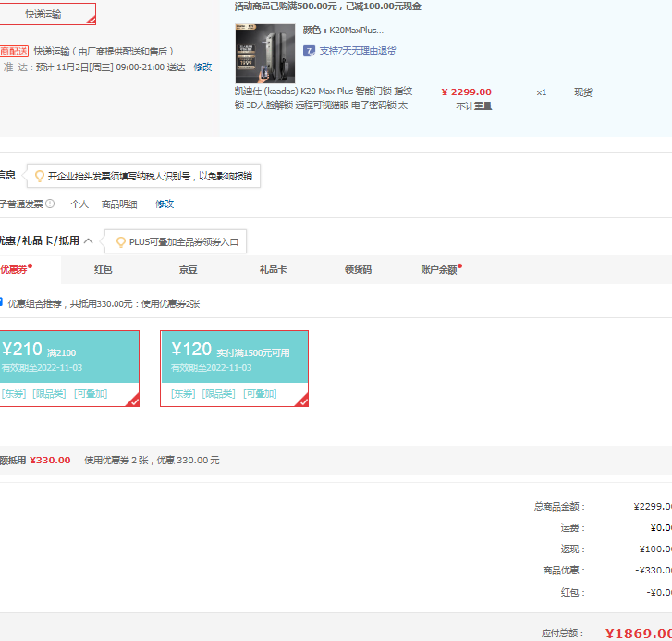Select the 快递运输 delivery option

point(47,14)
